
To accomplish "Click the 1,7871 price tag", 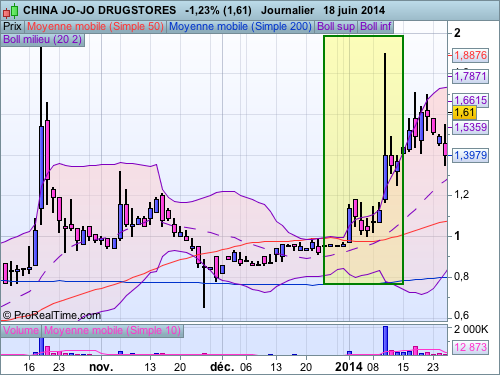I will [470, 76].
